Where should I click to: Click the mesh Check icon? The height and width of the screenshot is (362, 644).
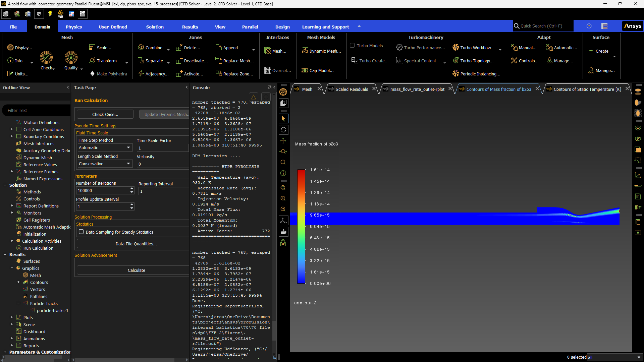(46, 58)
